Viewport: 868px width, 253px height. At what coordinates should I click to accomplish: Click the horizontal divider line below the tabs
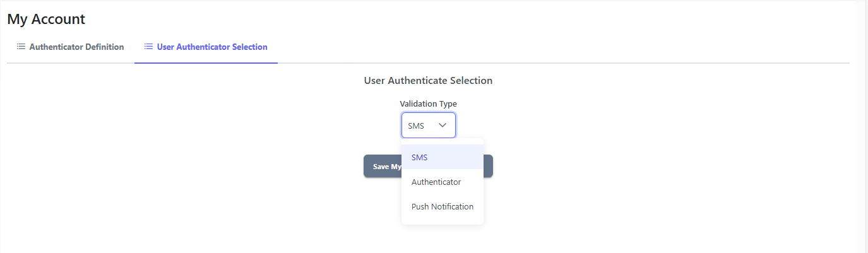coord(505,64)
